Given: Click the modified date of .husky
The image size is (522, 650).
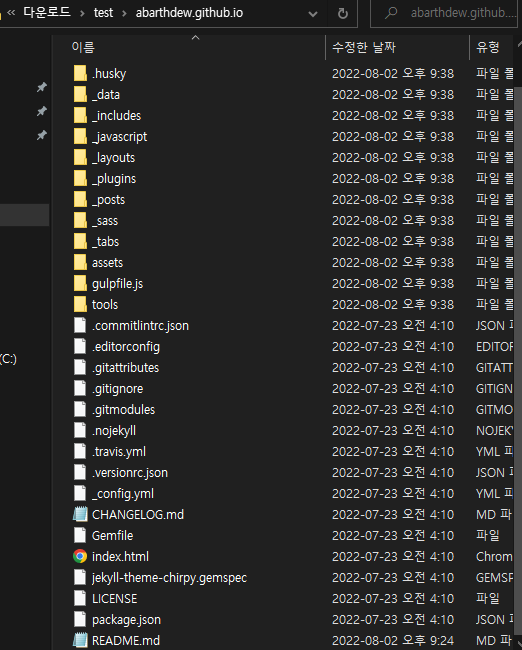Looking at the screenshot, I should pyautogui.click(x=393, y=73).
